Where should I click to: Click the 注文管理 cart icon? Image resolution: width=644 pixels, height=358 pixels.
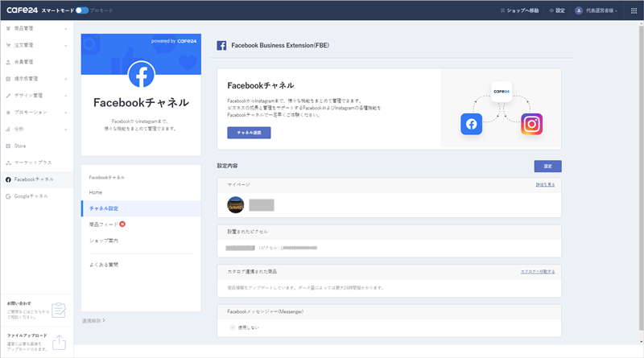point(8,45)
